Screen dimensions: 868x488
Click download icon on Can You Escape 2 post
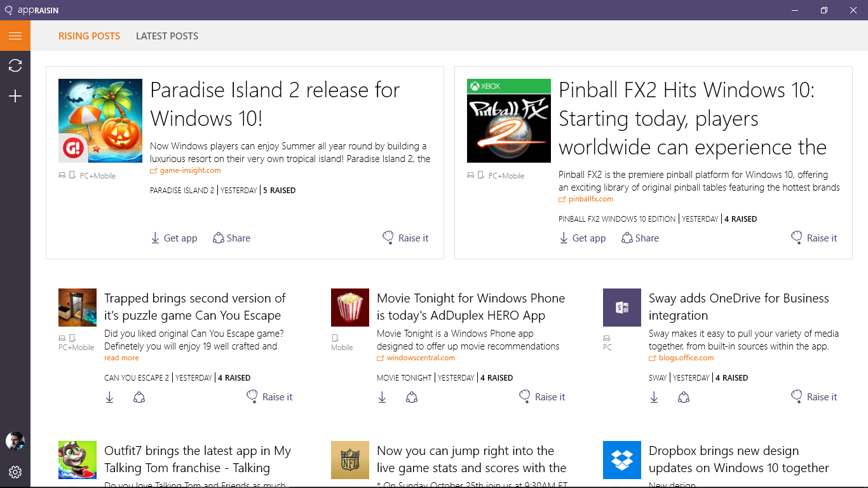tap(109, 397)
